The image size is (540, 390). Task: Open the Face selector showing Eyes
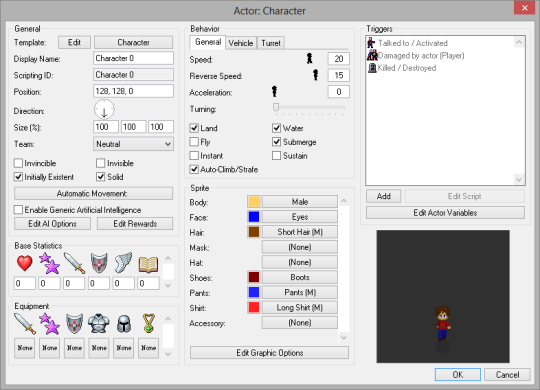pos(300,217)
